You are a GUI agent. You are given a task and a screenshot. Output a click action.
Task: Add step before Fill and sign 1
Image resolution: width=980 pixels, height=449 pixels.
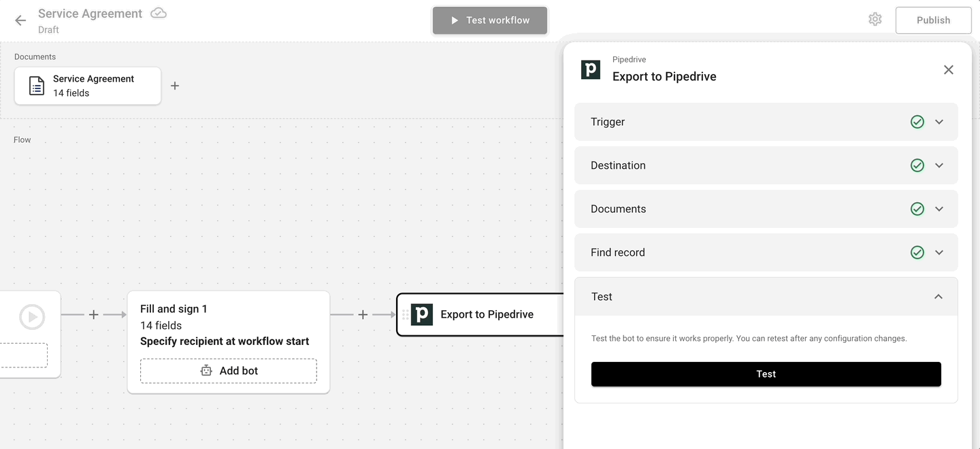pyautogui.click(x=94, y=314)
